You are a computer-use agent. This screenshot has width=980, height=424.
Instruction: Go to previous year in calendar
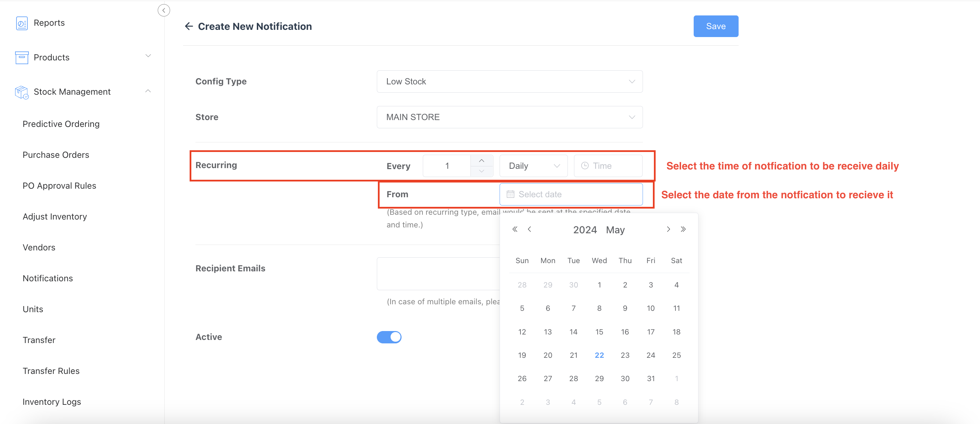[x=515, y=229]
